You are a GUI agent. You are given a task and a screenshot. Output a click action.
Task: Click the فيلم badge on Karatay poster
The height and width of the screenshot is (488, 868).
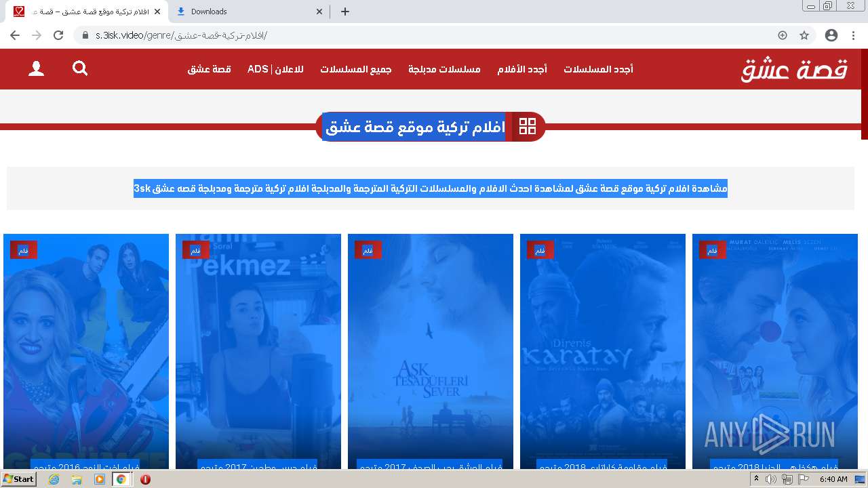click(540, 250)
